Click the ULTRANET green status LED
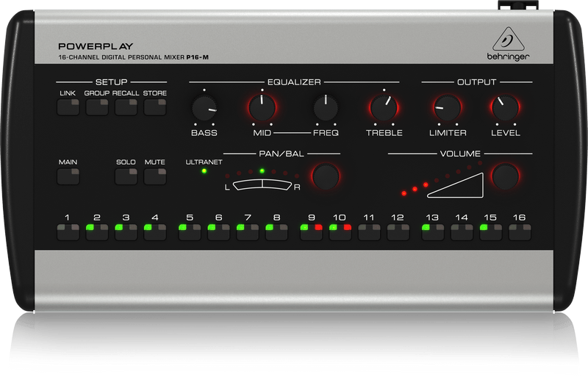This screenshot has width=588, height=377. [204, 172]
